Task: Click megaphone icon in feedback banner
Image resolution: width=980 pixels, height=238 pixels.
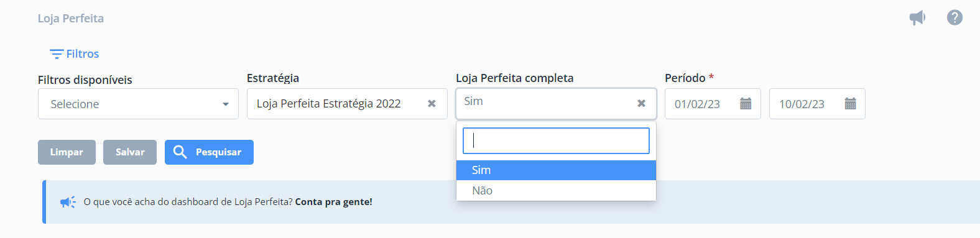Action: coord(68,202)
